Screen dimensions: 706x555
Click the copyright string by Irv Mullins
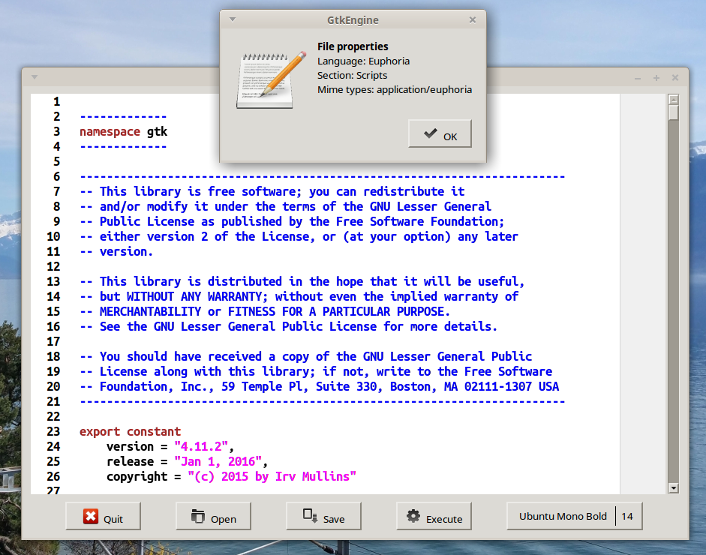[273, 477]
